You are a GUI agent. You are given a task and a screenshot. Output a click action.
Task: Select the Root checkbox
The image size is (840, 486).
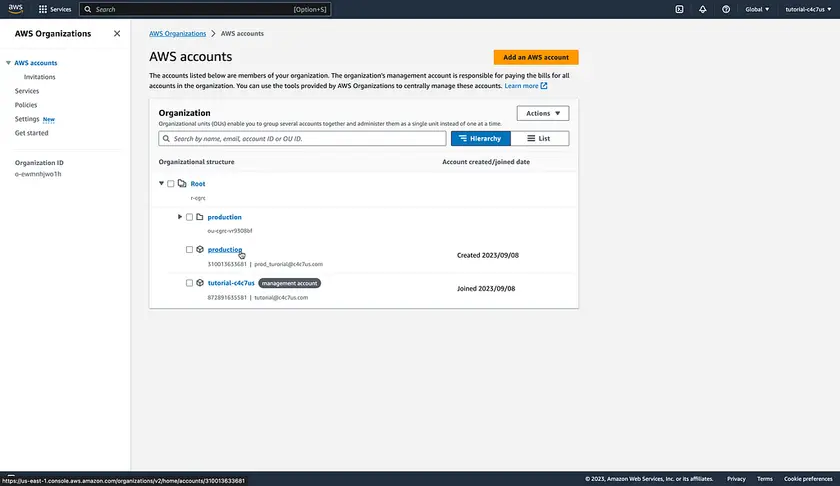[x=171, y=184]
